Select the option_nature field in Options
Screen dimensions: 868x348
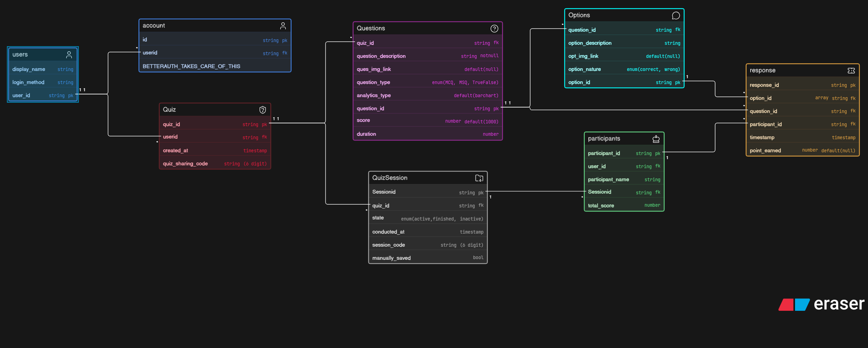[x=624, y=69]
